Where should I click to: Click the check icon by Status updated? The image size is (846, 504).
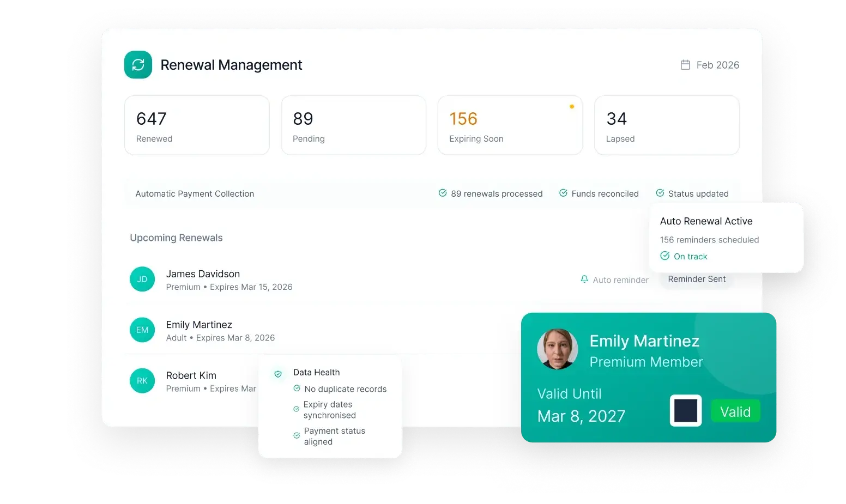pyautogui.click(x=660, y=193)
